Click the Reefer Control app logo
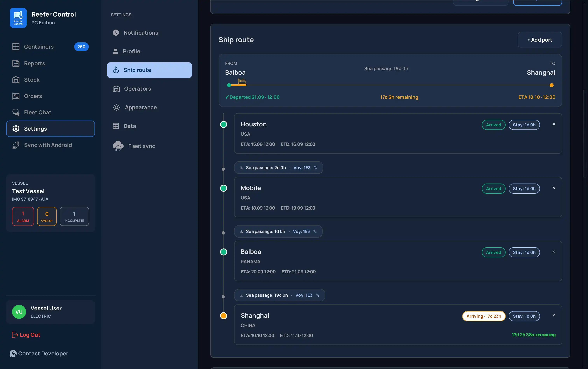Viewport: 588px width, 369px height. pyautogui.click(x=18, y=18)
